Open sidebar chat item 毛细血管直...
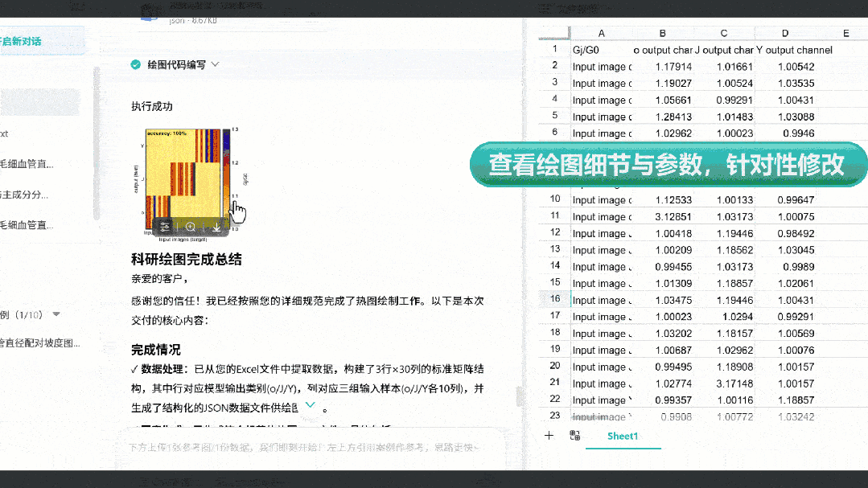 (28, 164)
